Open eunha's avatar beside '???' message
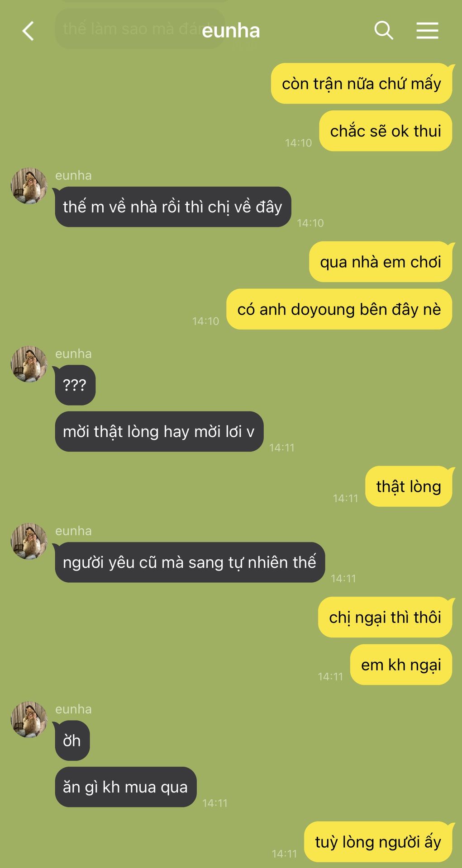 coord(29,364)
